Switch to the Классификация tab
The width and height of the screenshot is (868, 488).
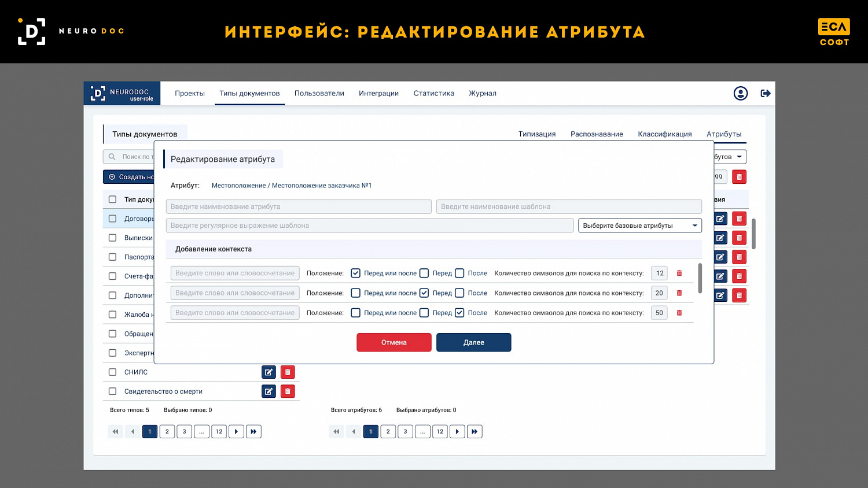coord(665,134)
